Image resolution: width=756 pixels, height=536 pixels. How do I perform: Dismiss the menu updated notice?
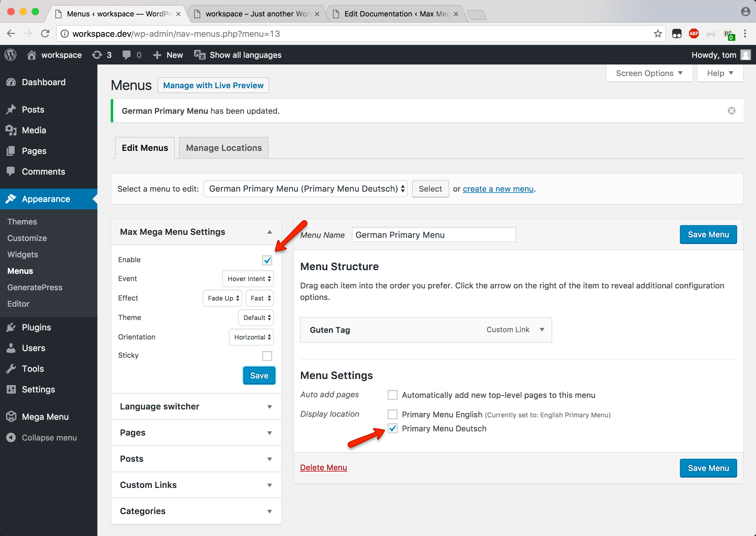[x=731, y=111]
